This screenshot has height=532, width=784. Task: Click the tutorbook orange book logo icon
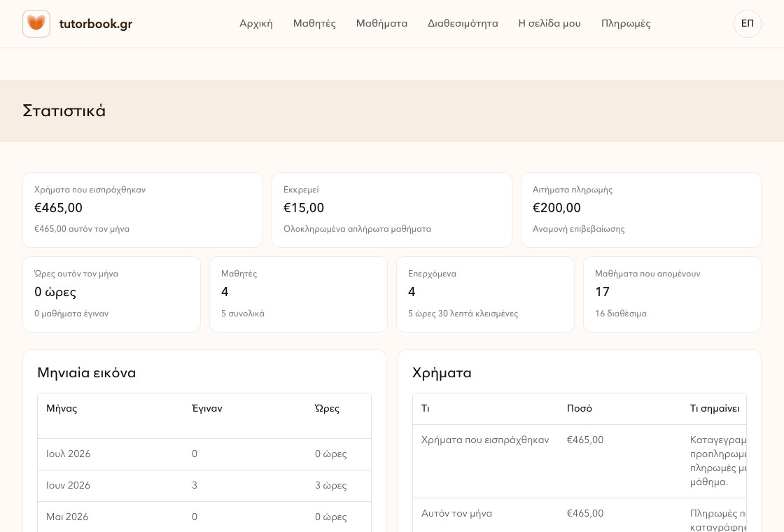coord(36,24)
